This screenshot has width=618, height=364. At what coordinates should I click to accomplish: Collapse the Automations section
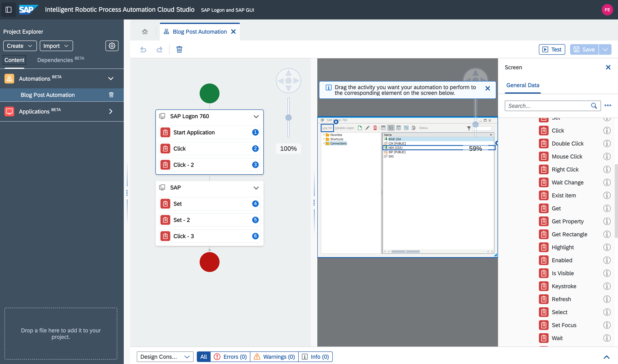(x=111, y=79)
